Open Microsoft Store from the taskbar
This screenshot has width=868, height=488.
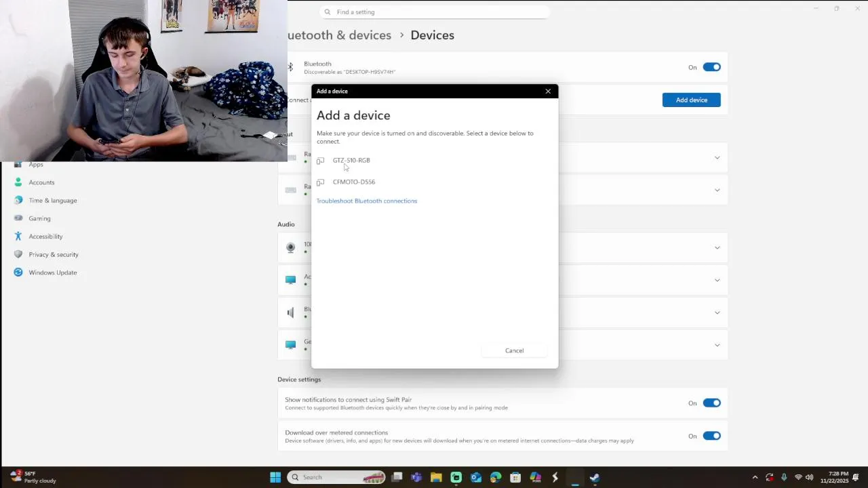coord(515,477)
